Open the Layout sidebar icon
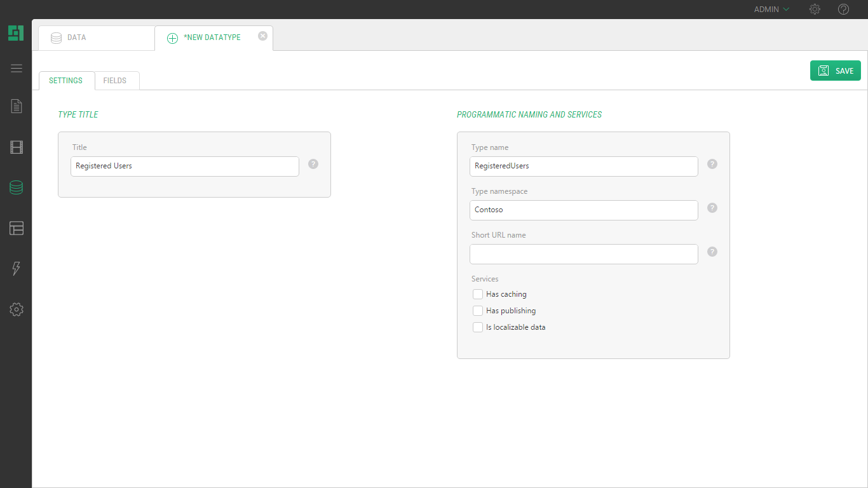Viewport: 868px width, 488px height. point(17,228)
